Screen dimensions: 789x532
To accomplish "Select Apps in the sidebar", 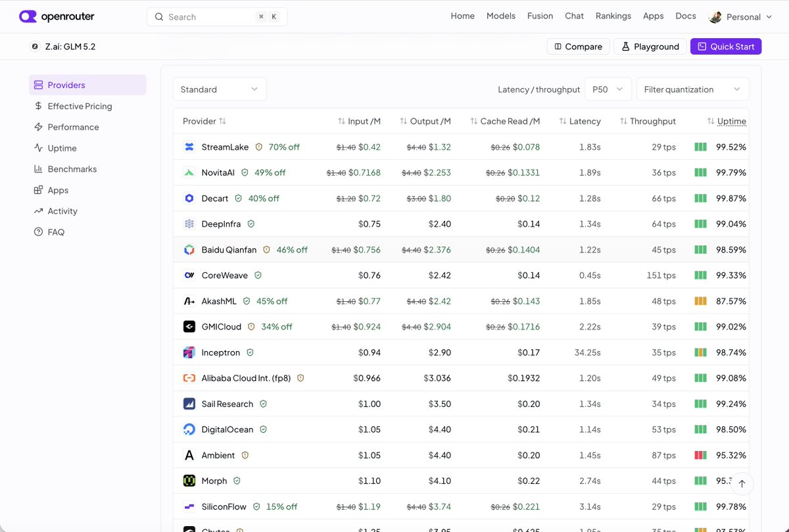I will 87,190.
